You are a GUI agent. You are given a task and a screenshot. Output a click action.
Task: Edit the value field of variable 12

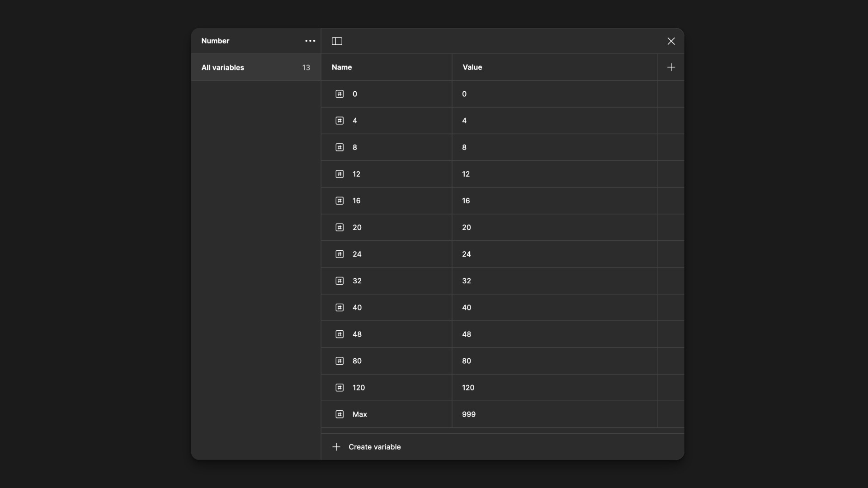pos(555,174)
